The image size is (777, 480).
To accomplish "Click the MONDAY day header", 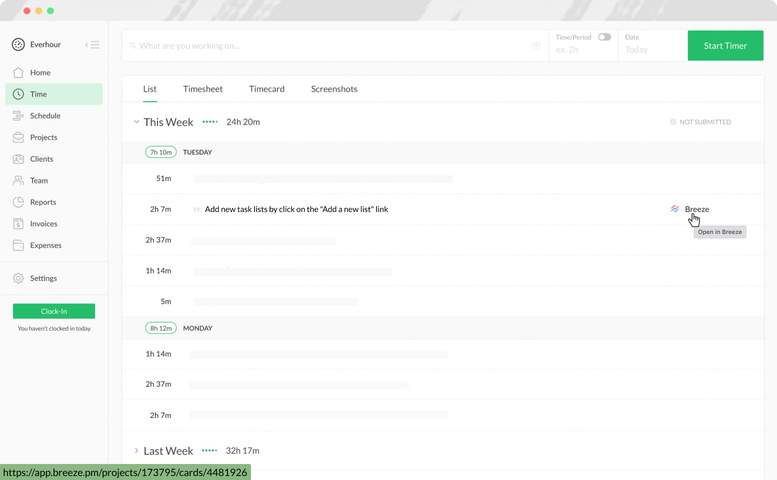I will tap(197, 328).
